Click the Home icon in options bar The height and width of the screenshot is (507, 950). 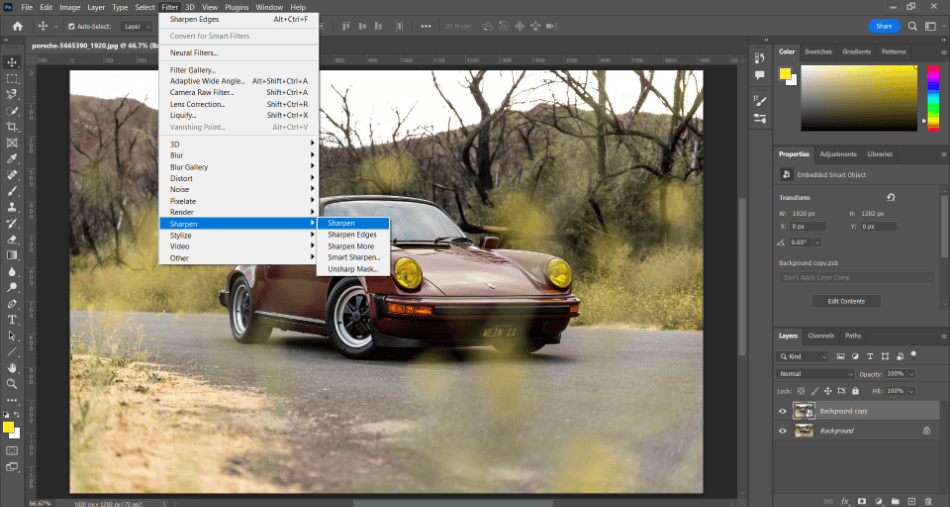(x=18, y=26)
